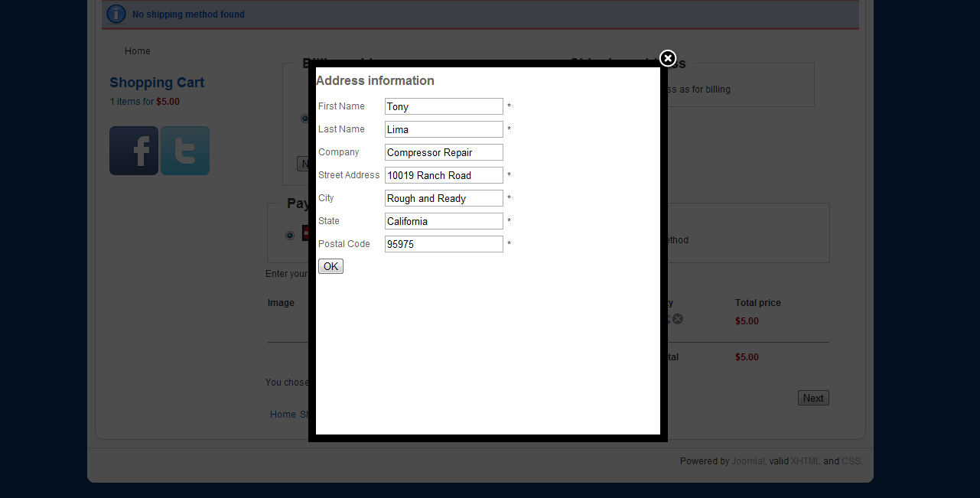Confirm the address with the OK button
Viewport: 980px width, 498px height.
click(x=330, y=266)
